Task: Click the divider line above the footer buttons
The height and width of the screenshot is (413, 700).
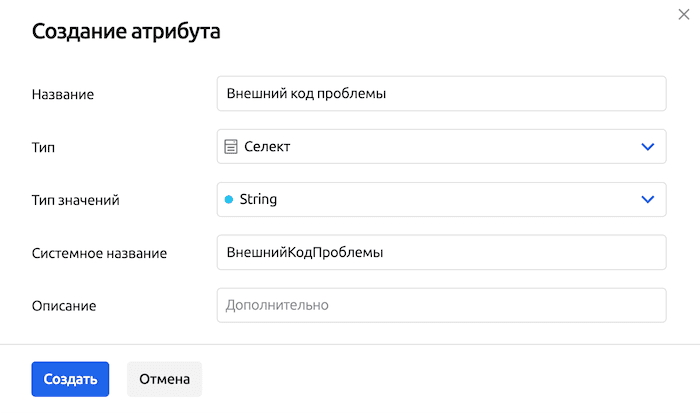Action: point(350,345)
